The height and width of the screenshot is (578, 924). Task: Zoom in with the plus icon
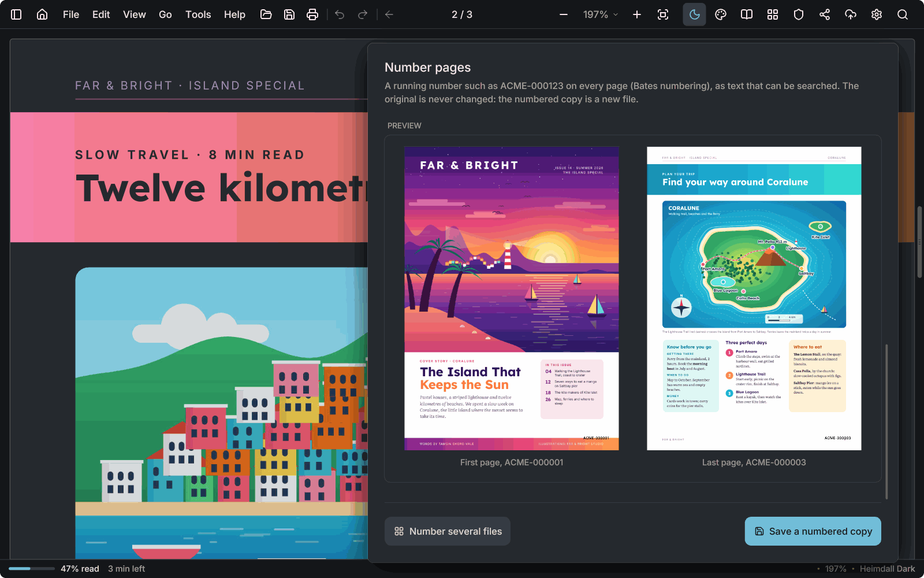pos(637,14)
